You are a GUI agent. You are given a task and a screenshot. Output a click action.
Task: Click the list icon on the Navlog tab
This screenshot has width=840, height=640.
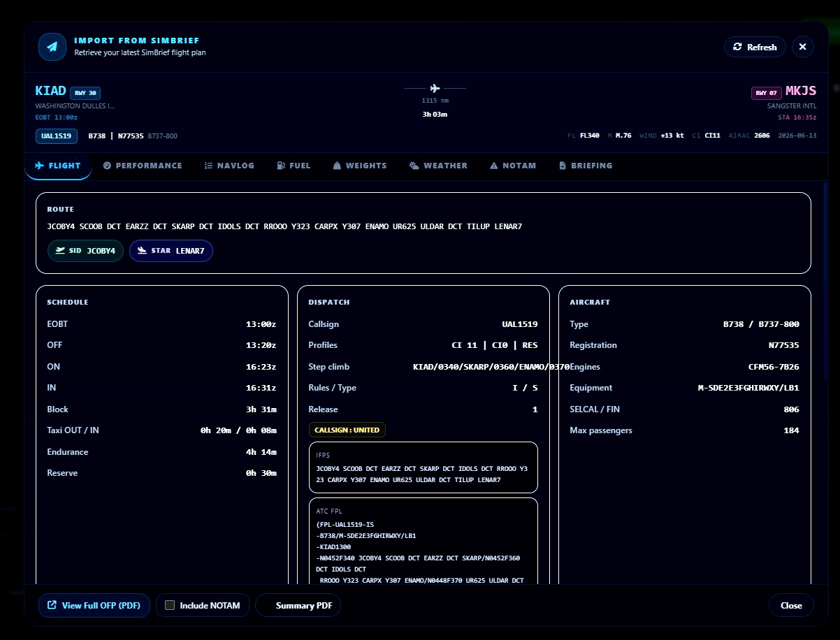pyautogui.click(x=208, y=166)
